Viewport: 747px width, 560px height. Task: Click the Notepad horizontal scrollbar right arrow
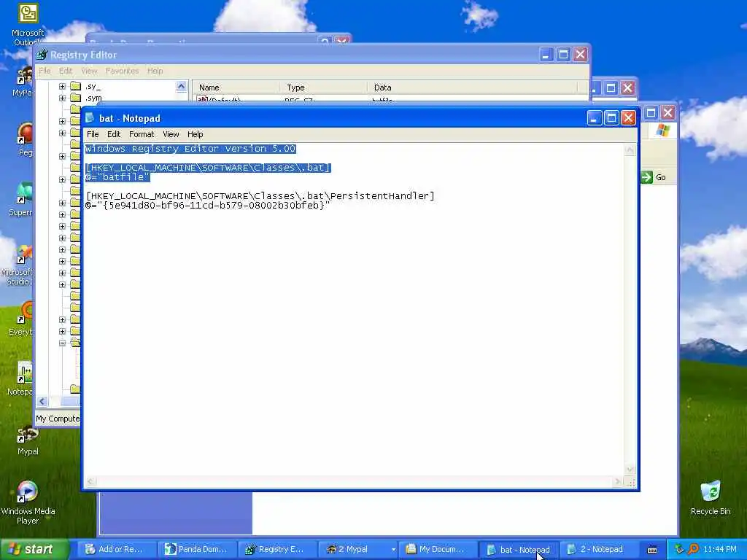(x=618, y=482)
